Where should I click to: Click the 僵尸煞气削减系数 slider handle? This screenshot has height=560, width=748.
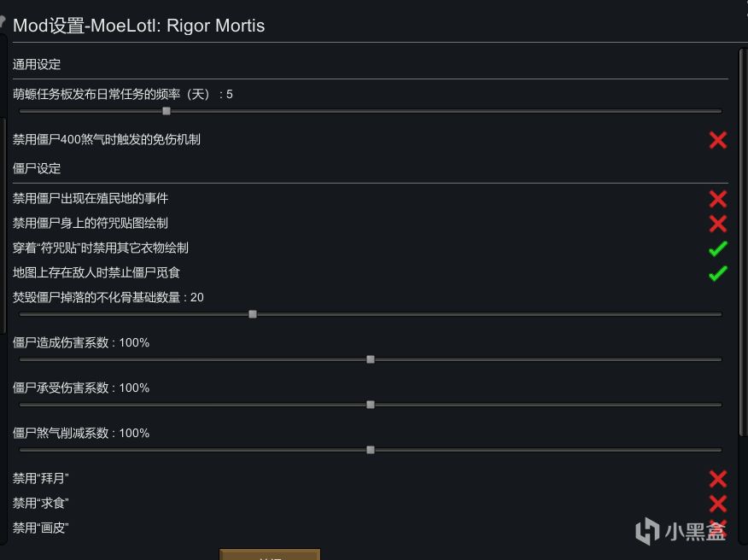(371, 450)
